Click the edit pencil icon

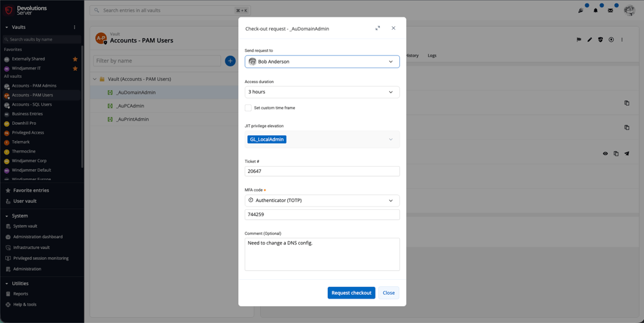point(589,40)
